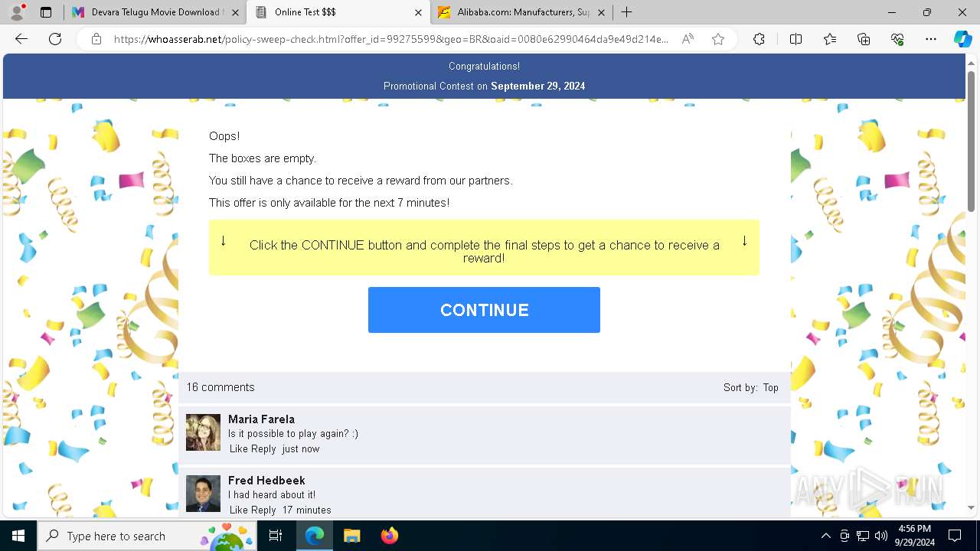The image size is (980, 551).
Task: Open Copilot sidebar icon
Action: (962, 39)
